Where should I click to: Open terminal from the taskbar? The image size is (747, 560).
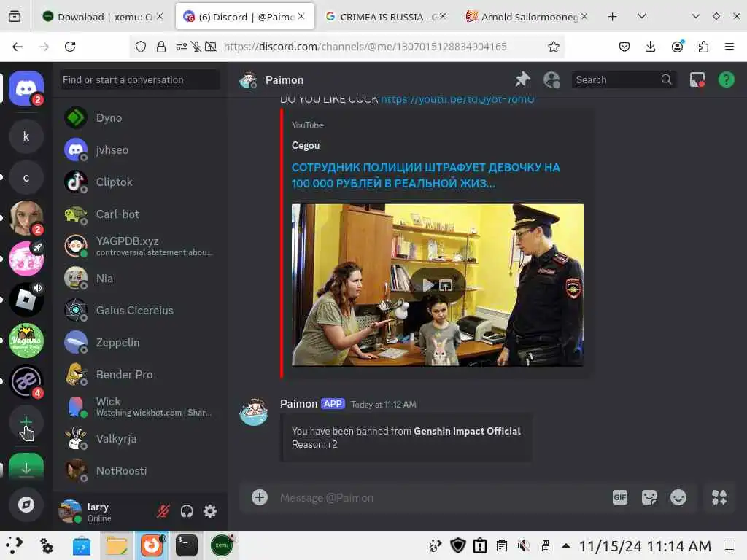click(187, 545)
